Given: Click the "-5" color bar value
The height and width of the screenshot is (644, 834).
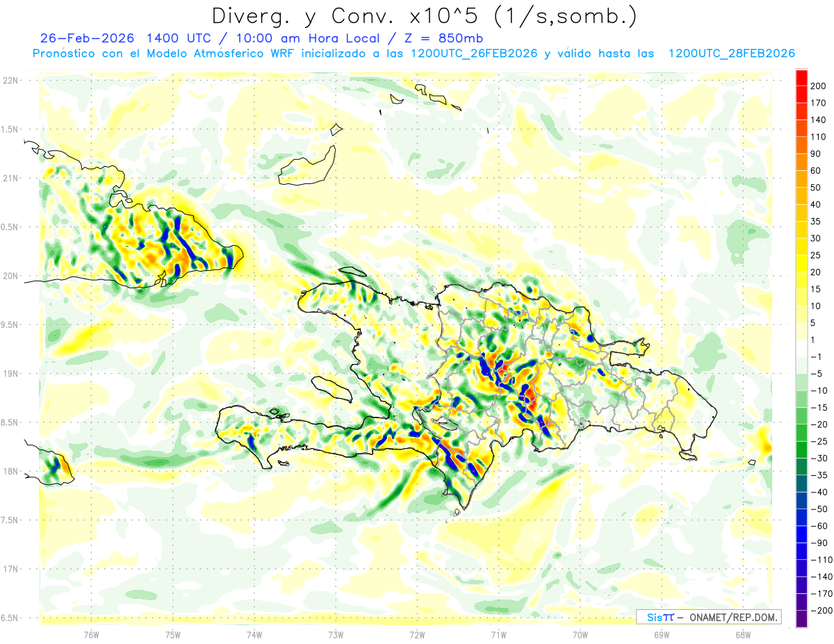Looking at the screenshot, I should (818, 374).
